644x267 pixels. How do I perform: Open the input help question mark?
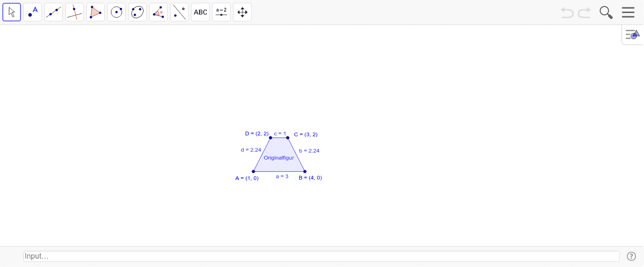631,256
